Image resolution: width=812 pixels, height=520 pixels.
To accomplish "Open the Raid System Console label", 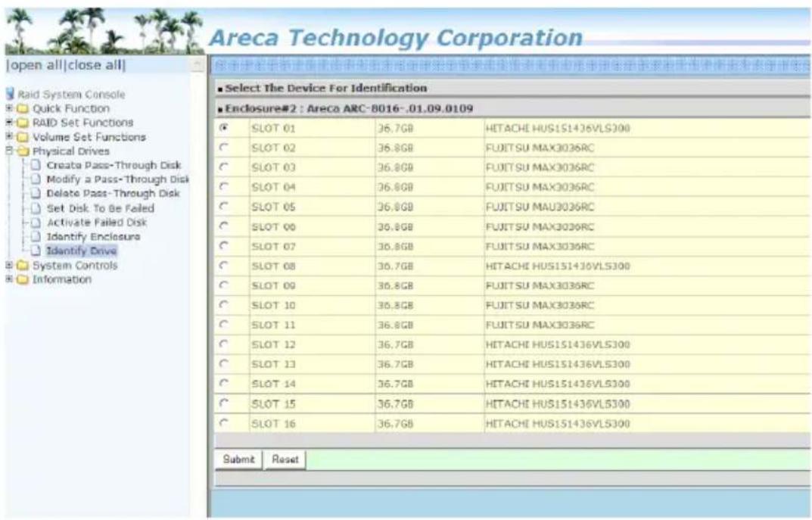I will pyautogui.click(x=71, y=95).
